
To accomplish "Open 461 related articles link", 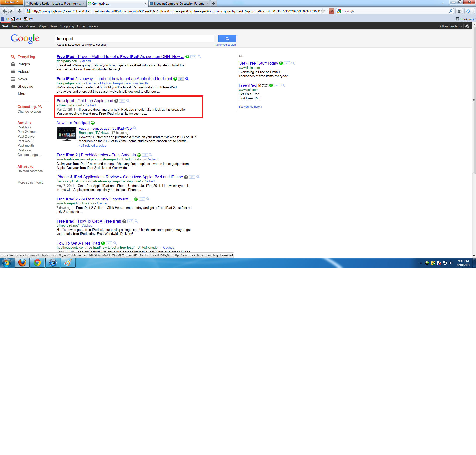I will coord(92,146).
